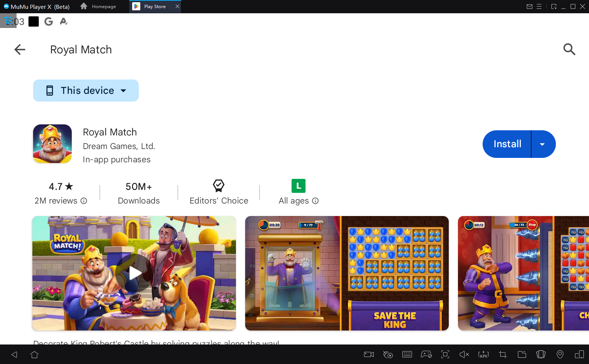Open multi-window manager icon

[x=579, y=354]
